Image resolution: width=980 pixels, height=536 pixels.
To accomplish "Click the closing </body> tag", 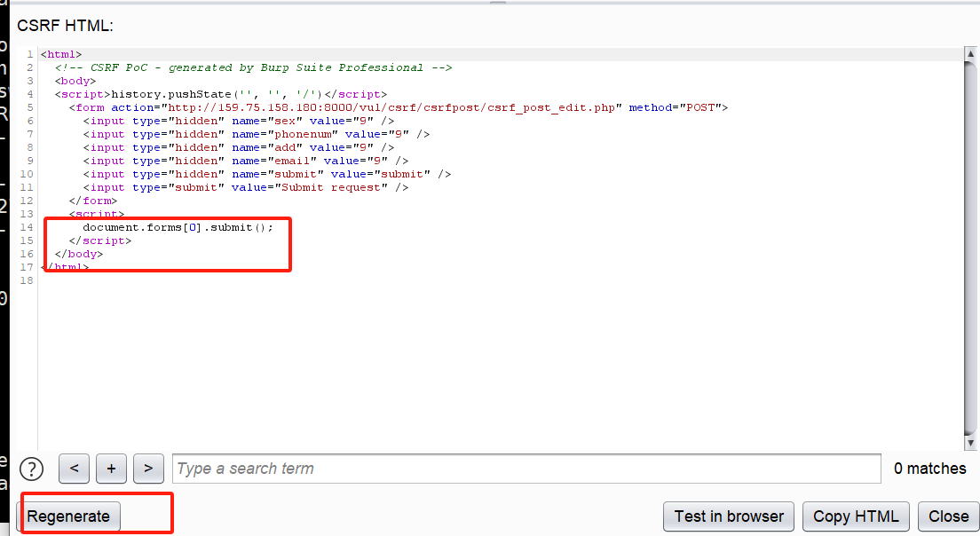I will pos(79,254).
